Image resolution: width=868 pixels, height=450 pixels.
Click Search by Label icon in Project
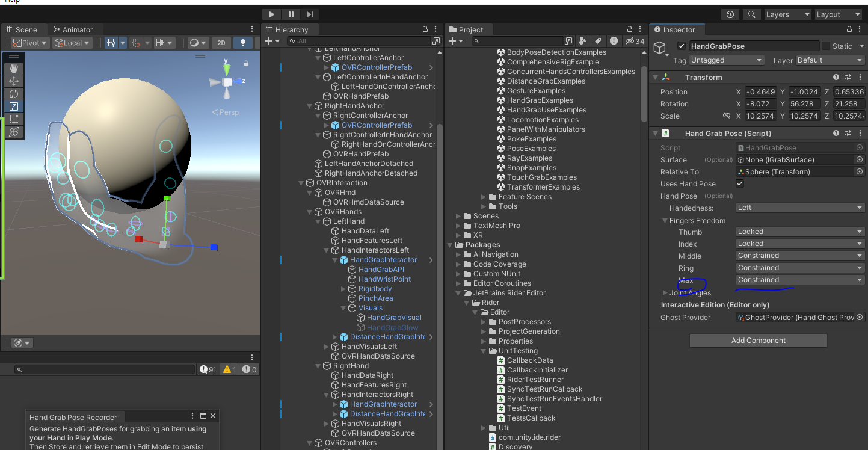(598, 41)
